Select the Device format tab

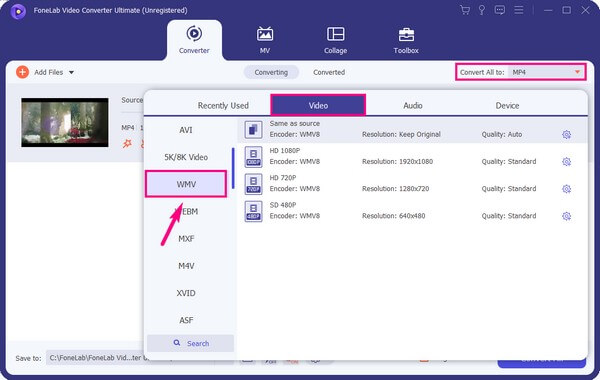tap(507, 105)
